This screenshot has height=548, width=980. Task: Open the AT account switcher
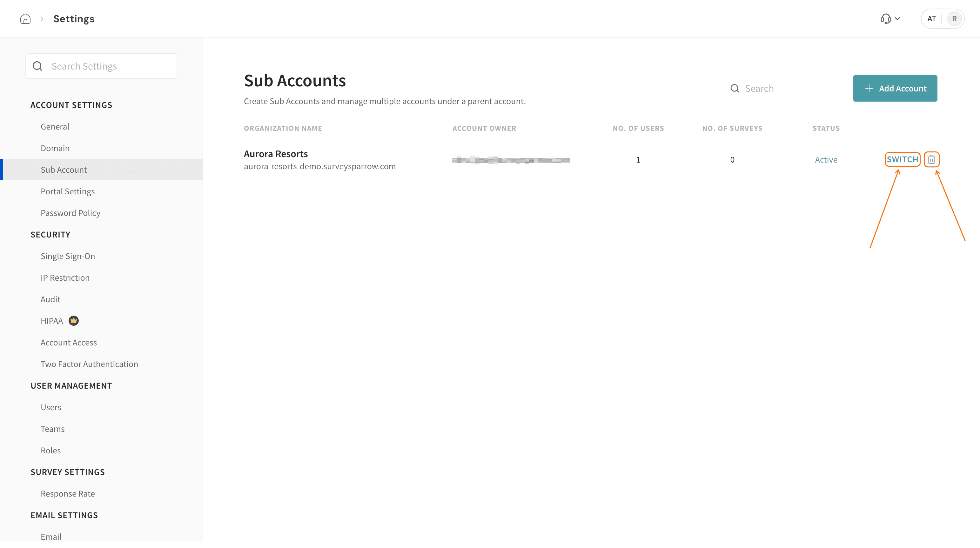click(x=931, y=19)
